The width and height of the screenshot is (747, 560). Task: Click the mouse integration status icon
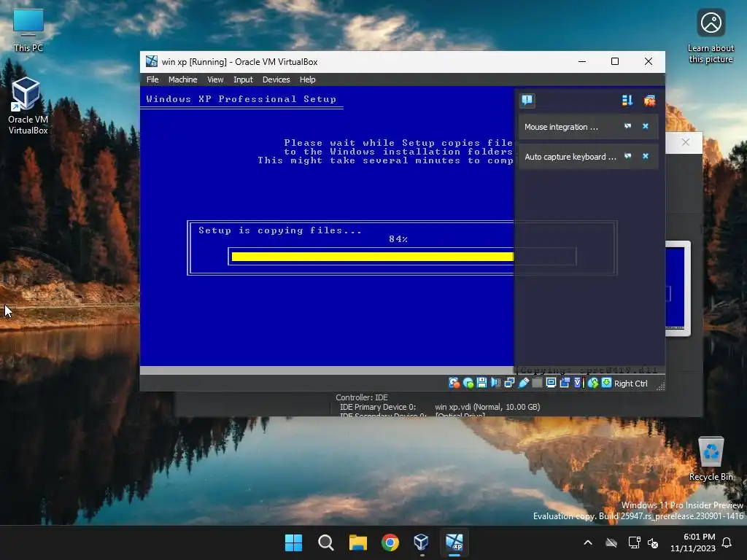click(592, 383)
